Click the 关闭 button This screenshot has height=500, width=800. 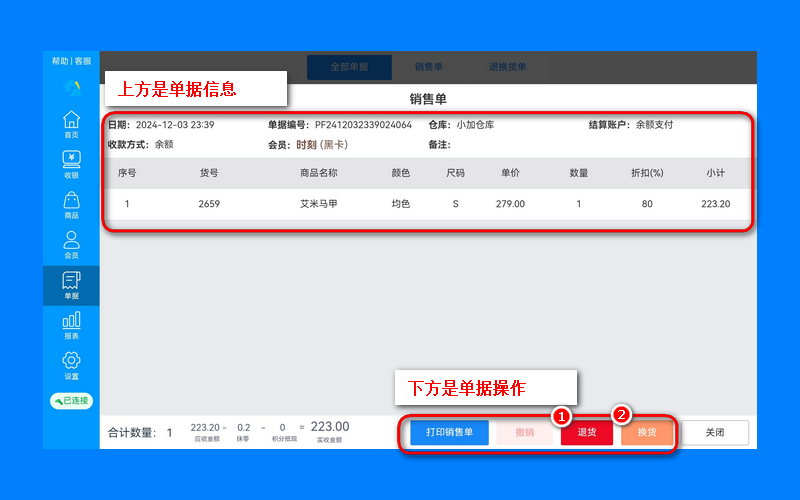coord(715,432)
